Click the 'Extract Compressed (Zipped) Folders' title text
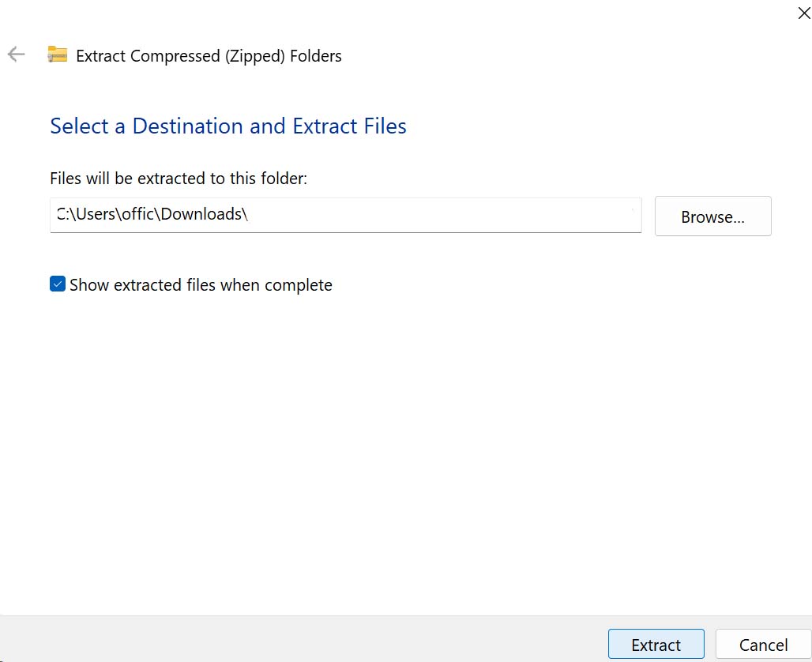The width and height of the screenshot is (812, 662). tap(209, 56)
